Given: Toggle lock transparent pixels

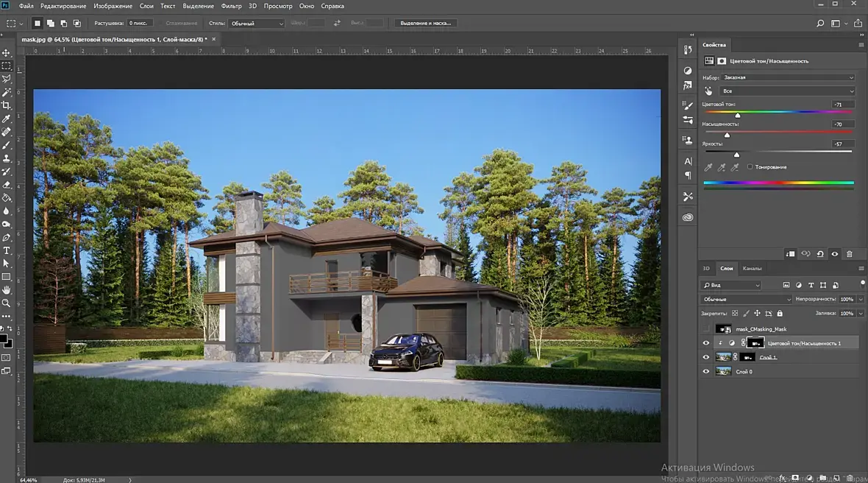Looking at the screenshot, I should click(x=735, y=314).
